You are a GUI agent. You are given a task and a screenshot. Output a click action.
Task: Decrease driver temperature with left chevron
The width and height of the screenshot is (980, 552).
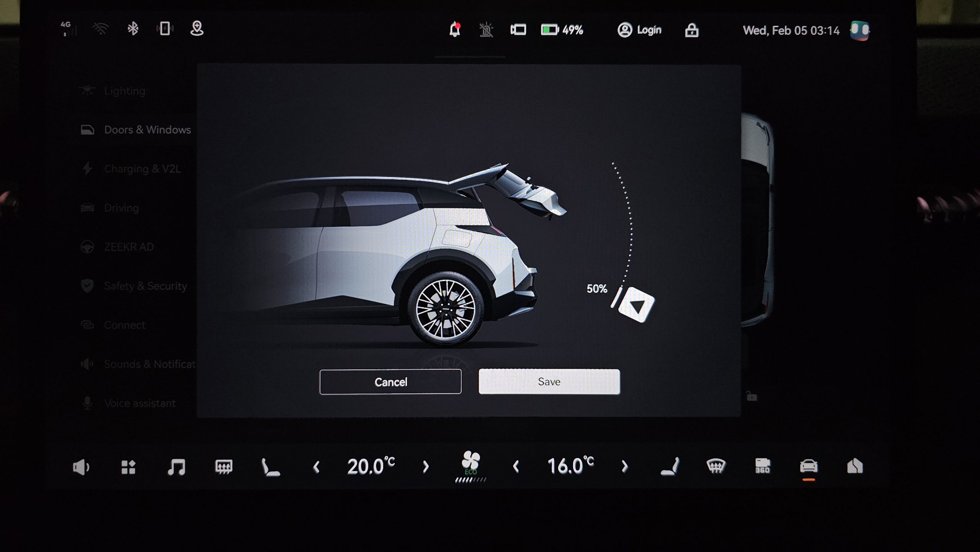316,467
